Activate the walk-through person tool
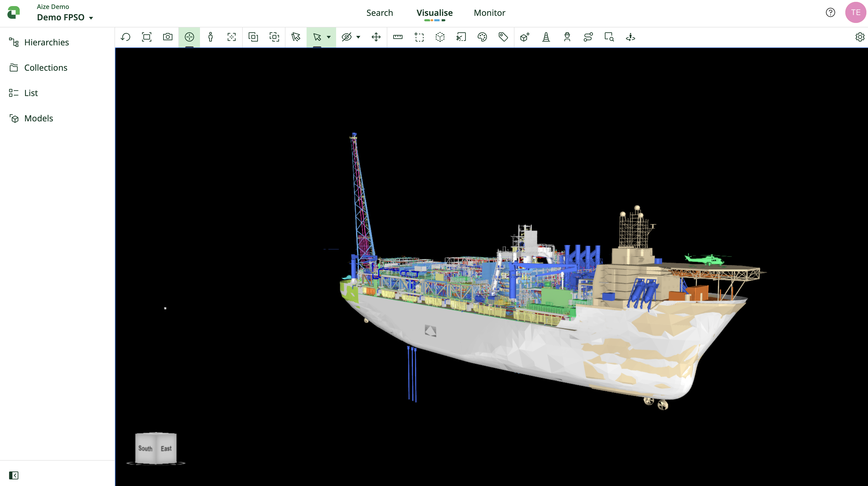 [211, 37]
